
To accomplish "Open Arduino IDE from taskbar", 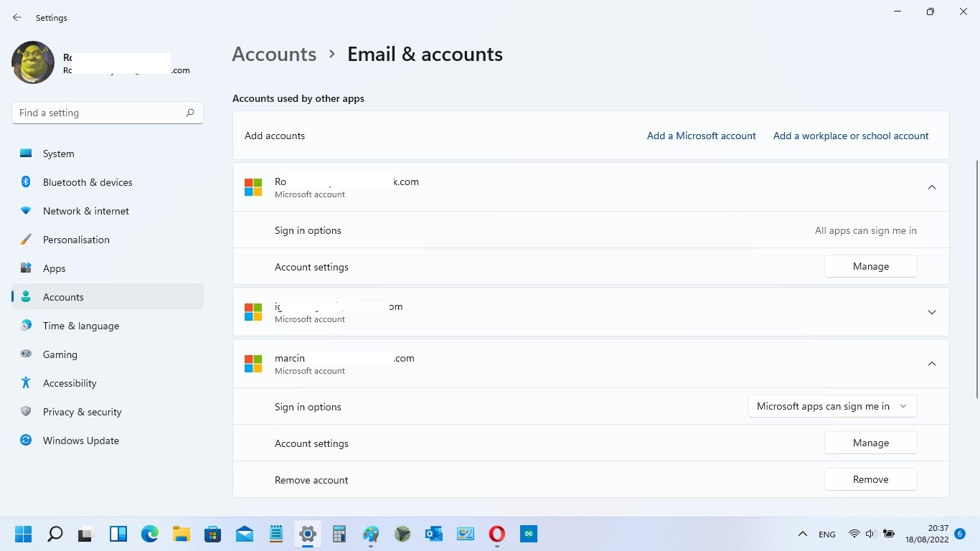I will [x=529, y=534].
